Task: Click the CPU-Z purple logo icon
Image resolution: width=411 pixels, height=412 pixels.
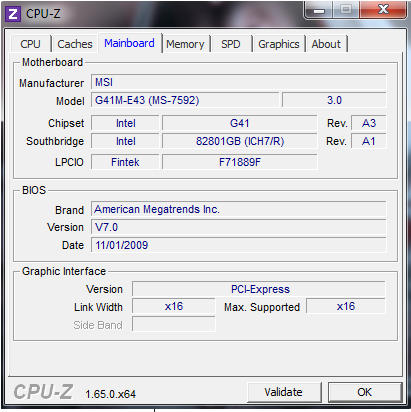Action: click(x=14, y=14)
